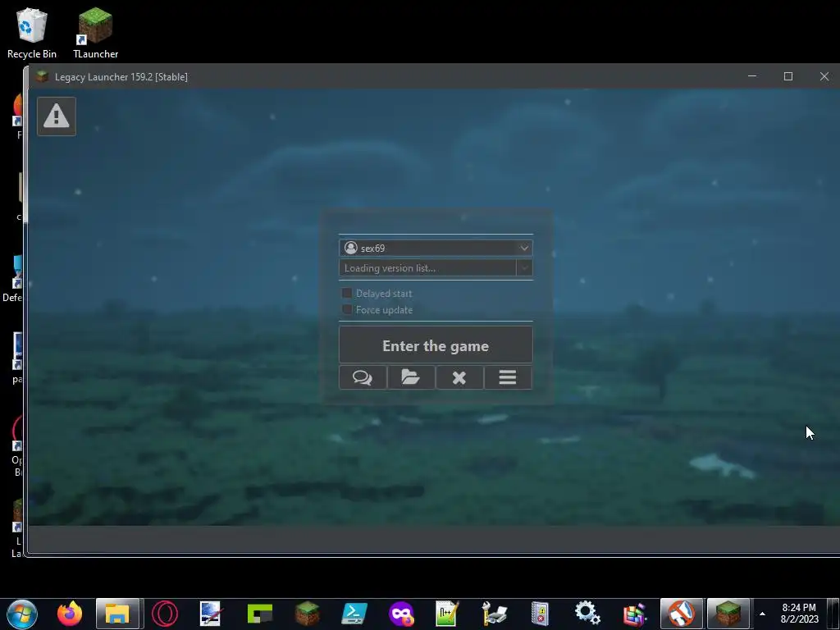Open the warning triangle notification icon
This screenshot has height=630, width=840.
pyautogui.click(x=57, y=116)
